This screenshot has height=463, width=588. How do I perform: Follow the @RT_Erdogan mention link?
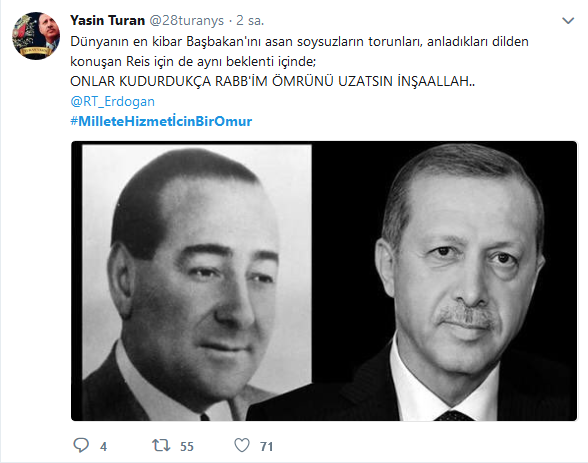(112, 101)
